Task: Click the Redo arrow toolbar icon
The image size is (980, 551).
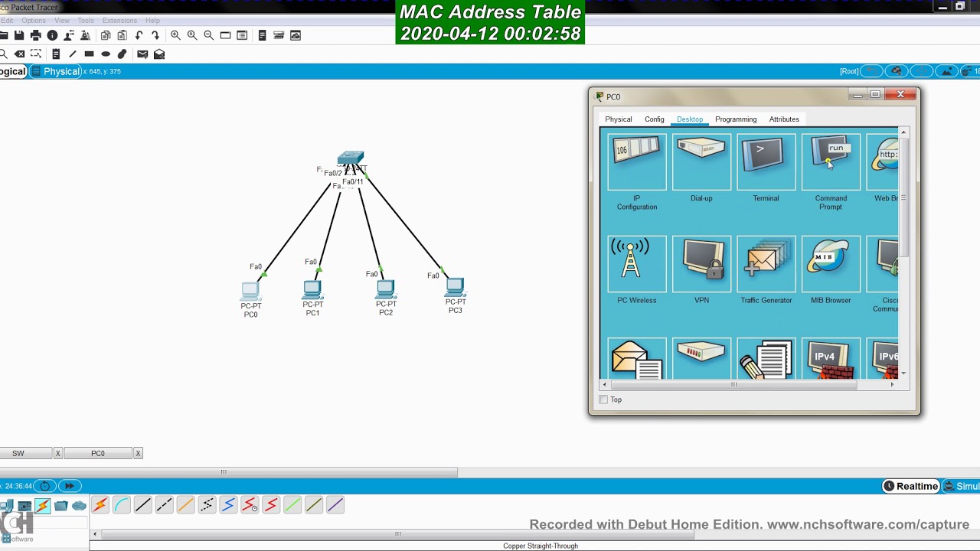Action: point(155,35)
